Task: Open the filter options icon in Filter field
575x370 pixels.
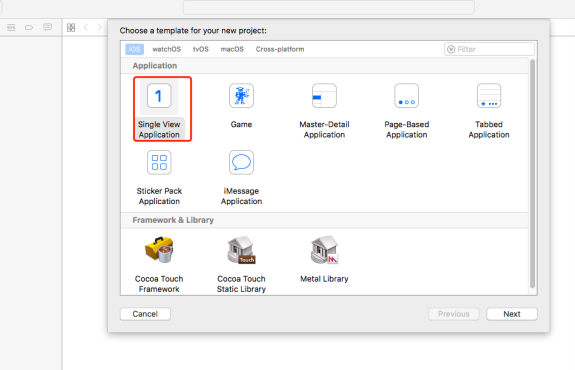Action: pos(451,49)
